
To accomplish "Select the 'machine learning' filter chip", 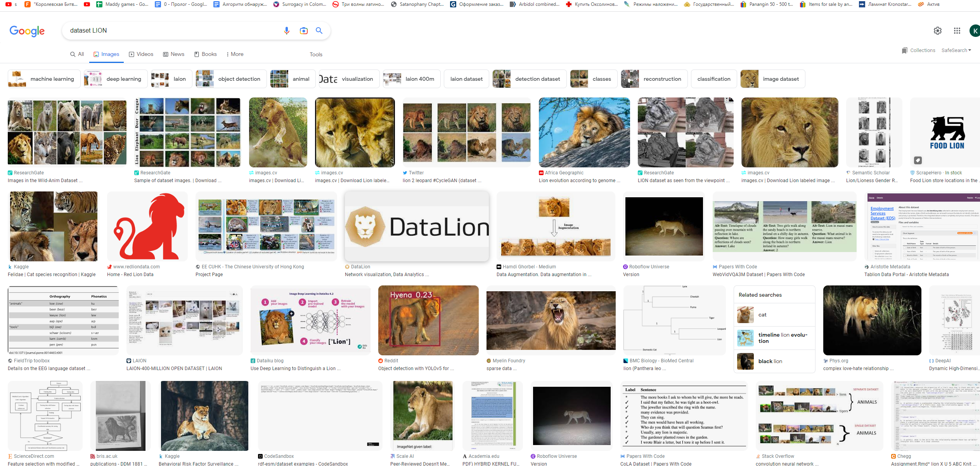I will (44, 79).
